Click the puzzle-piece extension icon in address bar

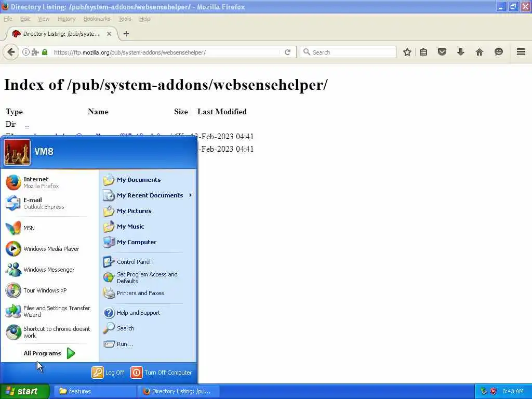(35, 52)
